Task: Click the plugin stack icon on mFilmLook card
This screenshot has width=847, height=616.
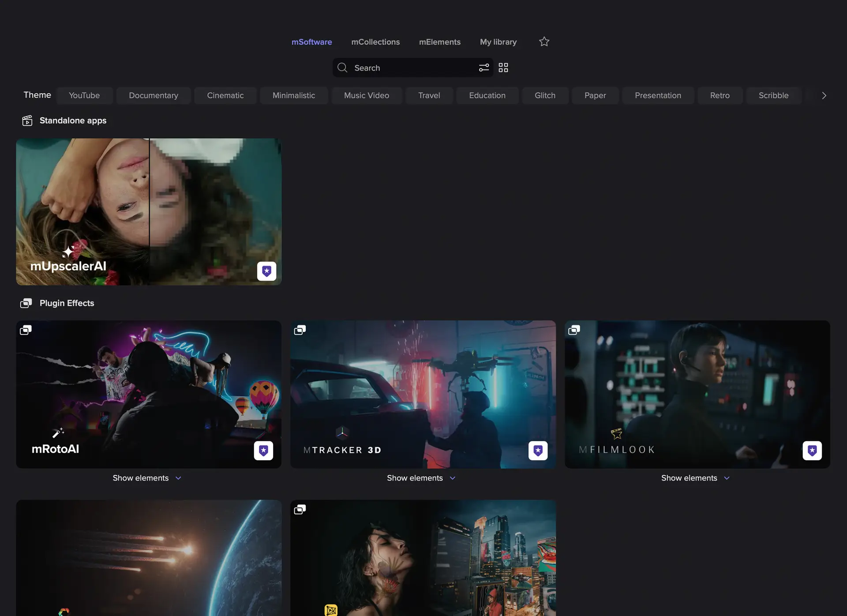Action: [x=574, y=330]
